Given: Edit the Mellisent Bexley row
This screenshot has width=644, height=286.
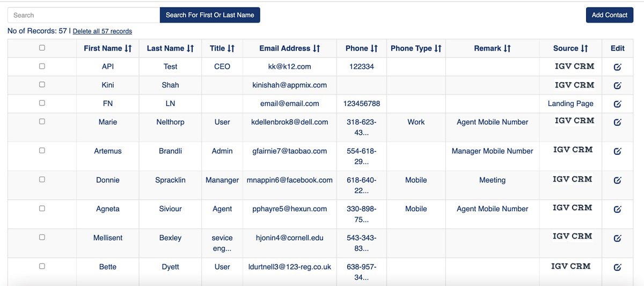Looking at the screenshot, I should click(617, 238).
